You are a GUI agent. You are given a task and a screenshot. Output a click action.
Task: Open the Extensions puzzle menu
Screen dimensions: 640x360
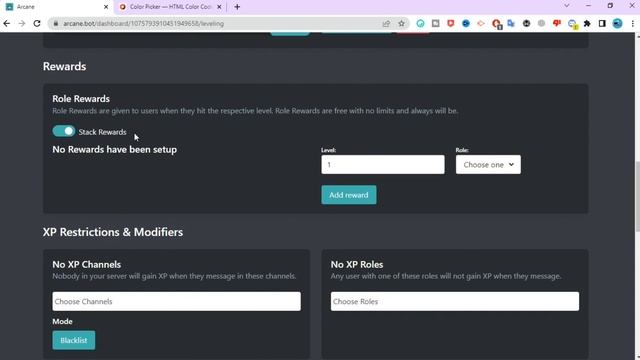pyautogui.click(x=587, y=24)
